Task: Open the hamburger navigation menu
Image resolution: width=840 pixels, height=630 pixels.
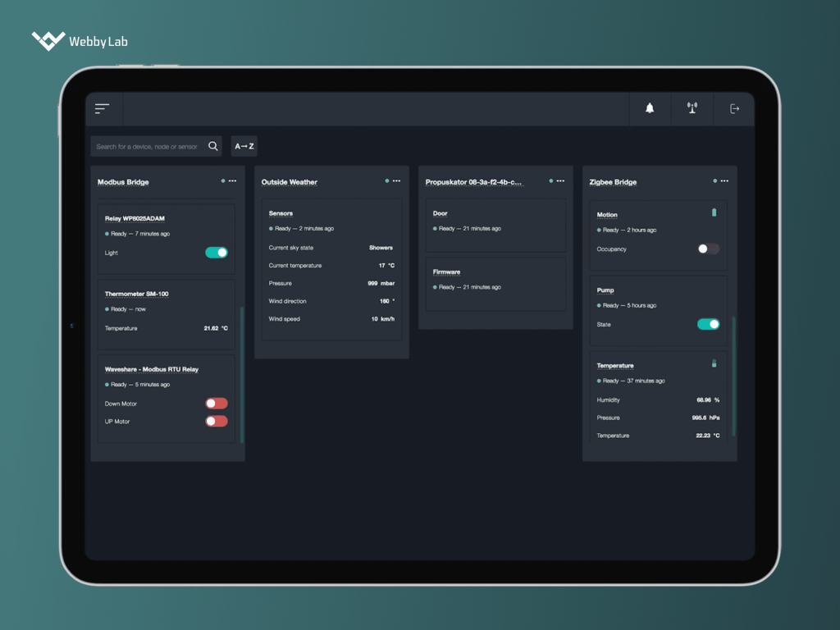Action: 102,107
